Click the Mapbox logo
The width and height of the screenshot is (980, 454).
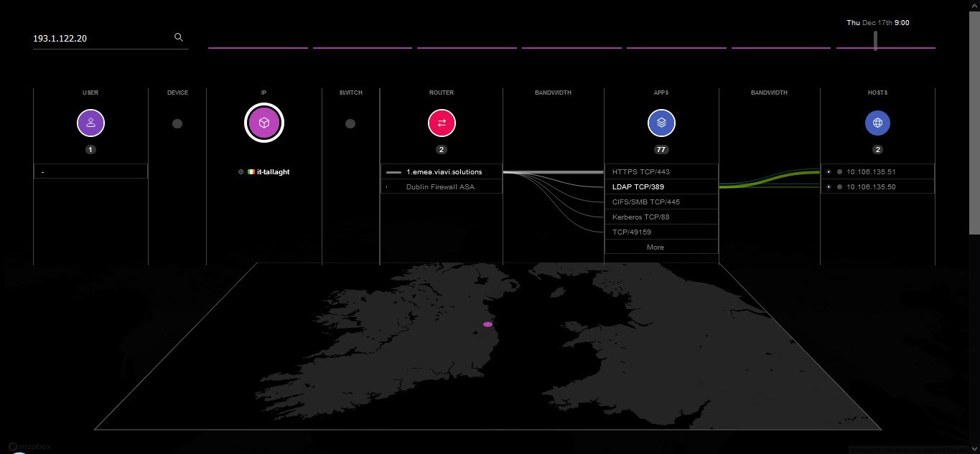click(x=30, y=446)
